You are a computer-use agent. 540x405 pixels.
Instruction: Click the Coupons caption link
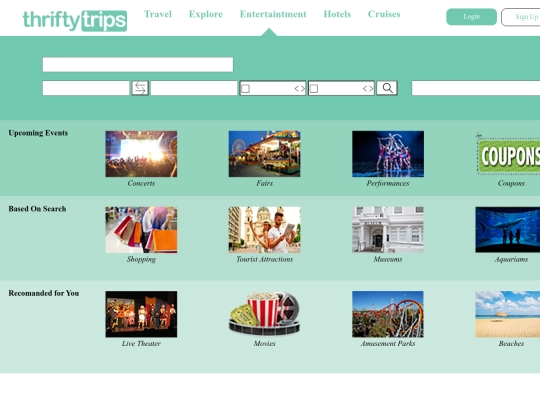click(511, 183)
